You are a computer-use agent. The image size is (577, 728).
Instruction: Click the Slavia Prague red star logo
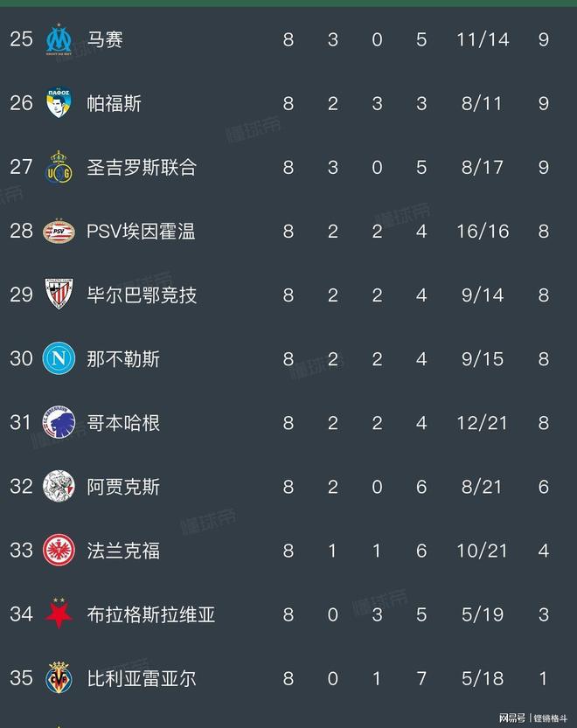point(59,614)
